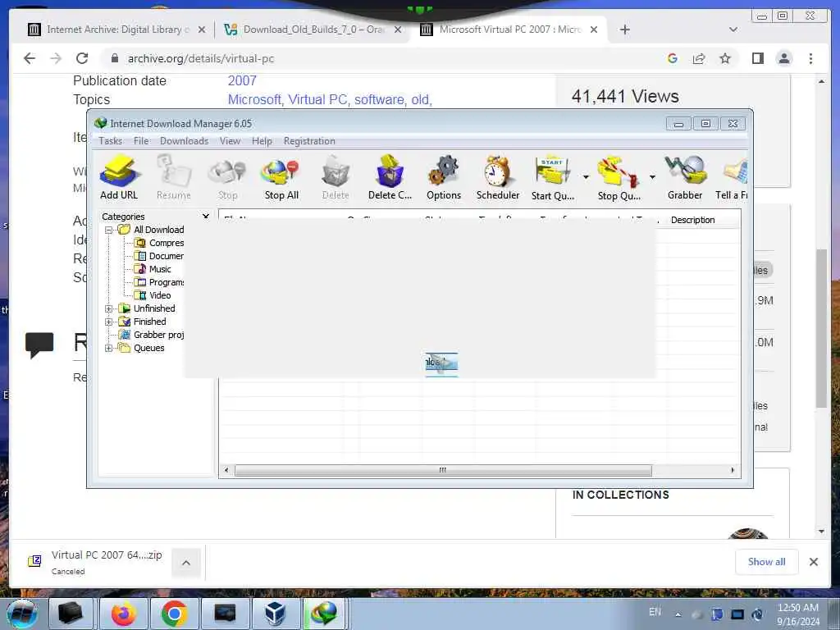Open the Windows Start button

click(x=22, y=614)
